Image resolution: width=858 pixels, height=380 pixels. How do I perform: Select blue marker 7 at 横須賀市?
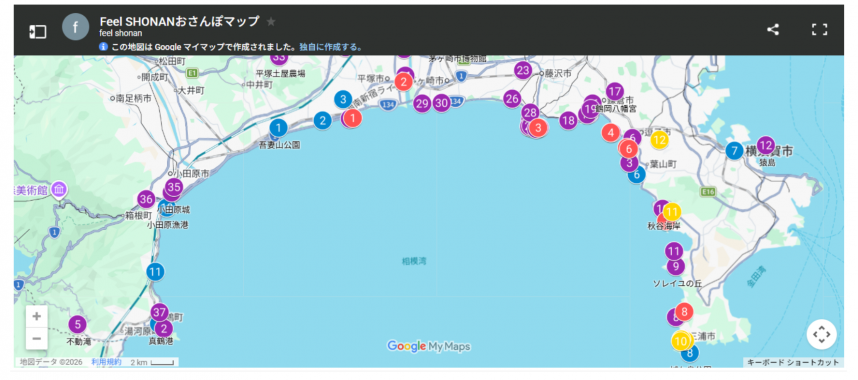[x=734, y=151]
